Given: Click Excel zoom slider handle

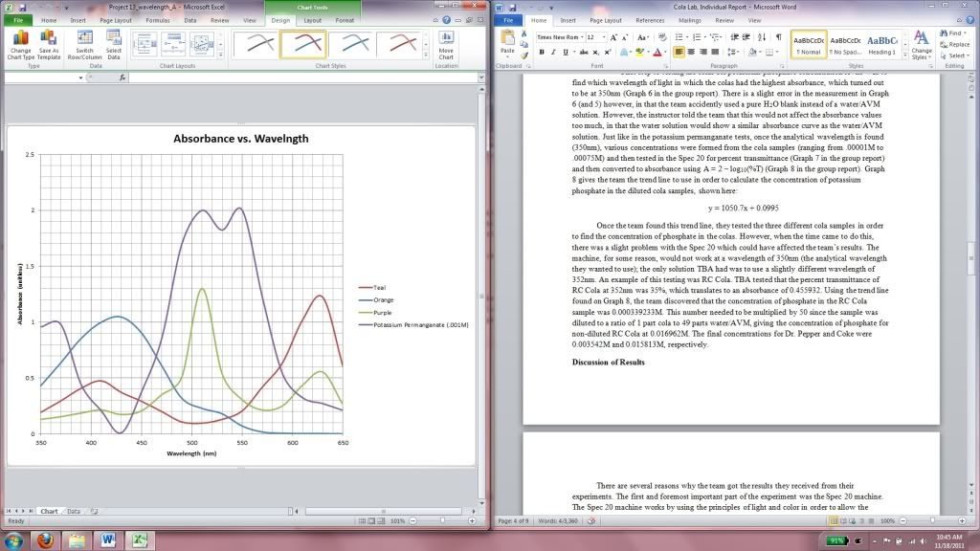Looking at the screenshot, I should [x=442, y=520].
